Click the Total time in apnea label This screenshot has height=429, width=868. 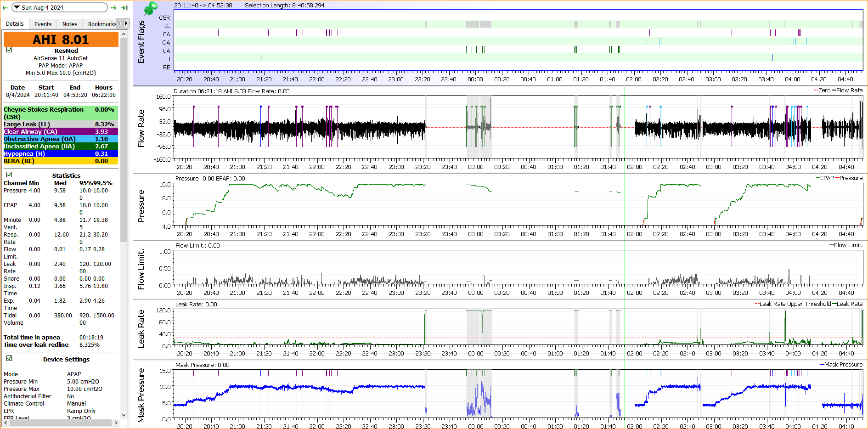coord(32,337)
